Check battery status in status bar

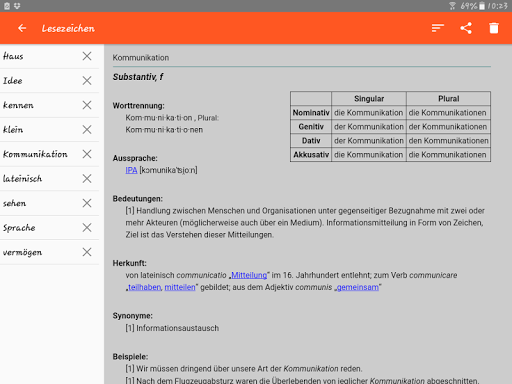tap(473, 6)
